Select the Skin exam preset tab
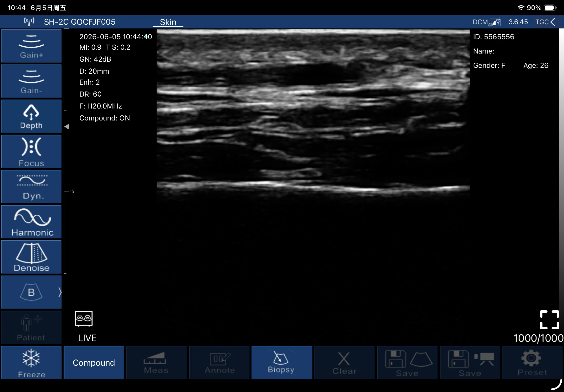This screenshot has width=564, height=392. click(x=168, y=22)
